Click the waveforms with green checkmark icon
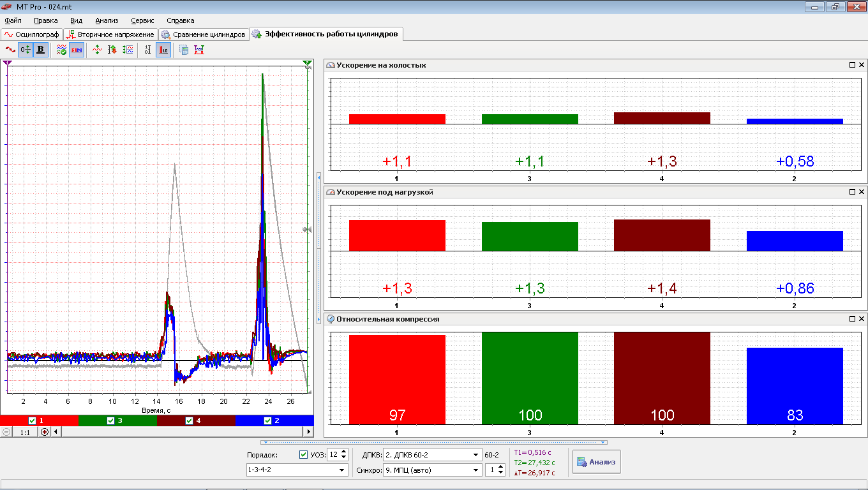Screen dimensions: 868x490 click(61, 50)
